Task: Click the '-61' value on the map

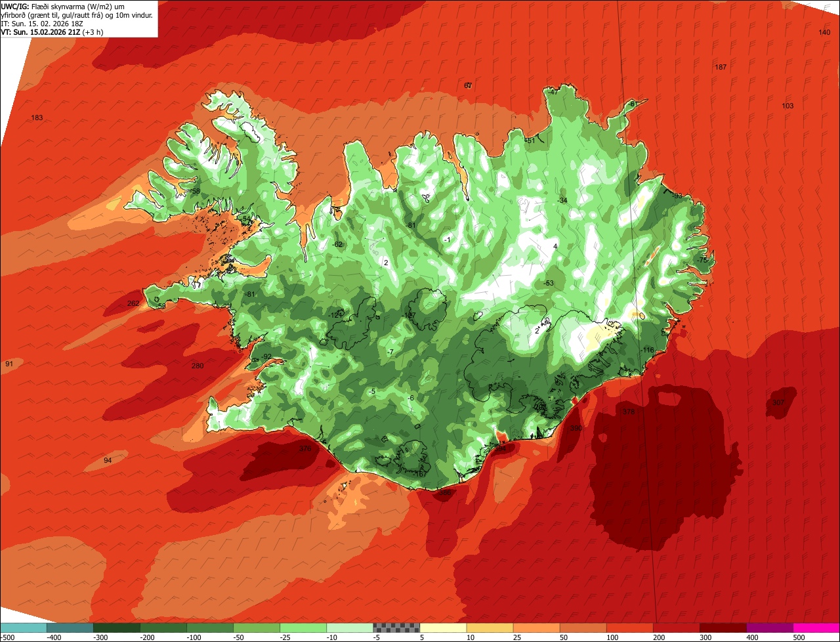Action: [632, 104]
